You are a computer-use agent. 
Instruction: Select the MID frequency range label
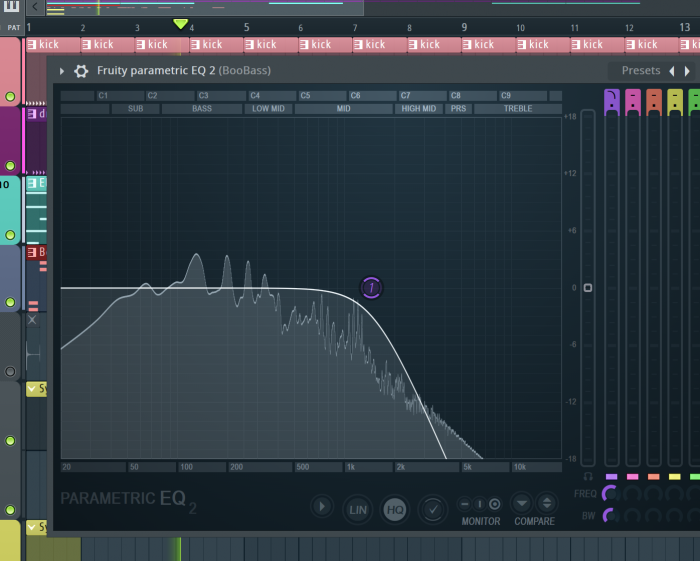(343, 108)
